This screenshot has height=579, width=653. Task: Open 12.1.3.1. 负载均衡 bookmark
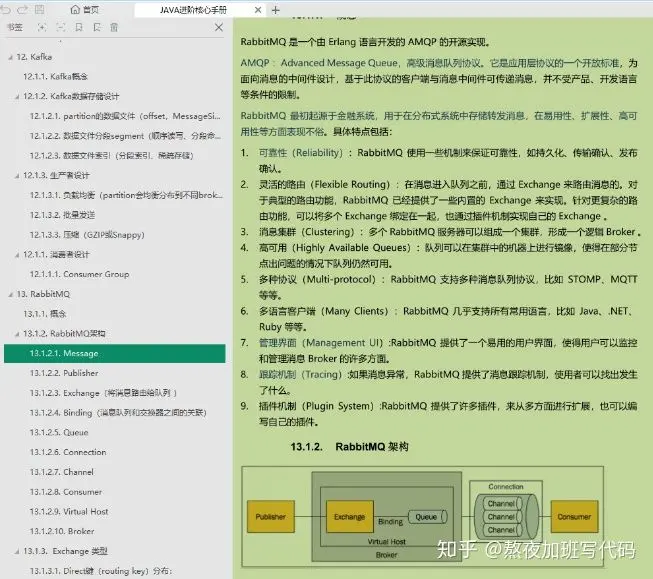126,195
